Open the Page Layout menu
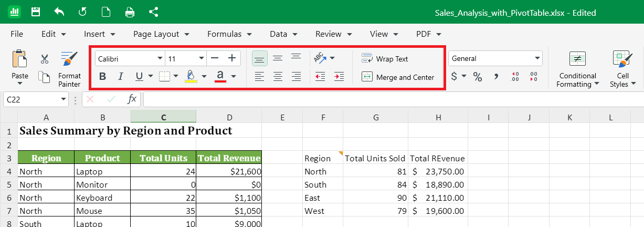 tap(162, 34)
